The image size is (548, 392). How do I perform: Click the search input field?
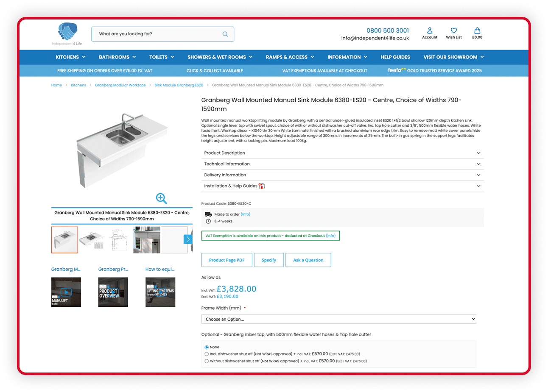157,34
